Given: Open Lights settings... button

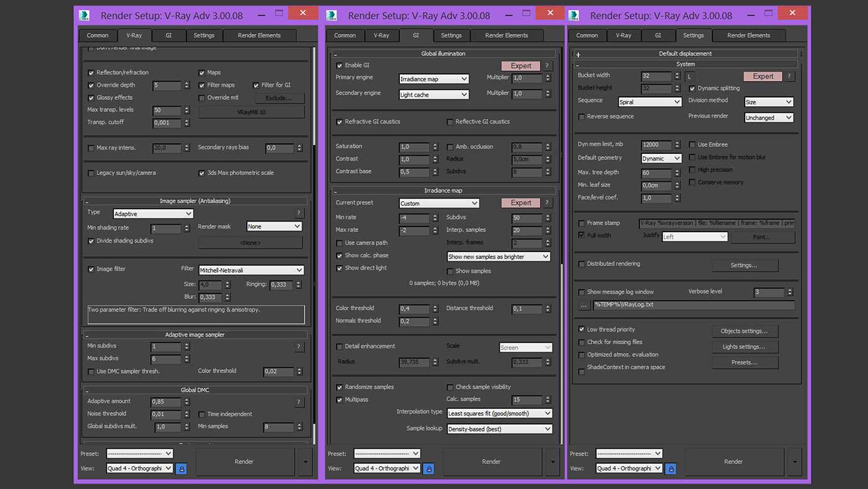Looking at the screenshot, I should (744, 347).
